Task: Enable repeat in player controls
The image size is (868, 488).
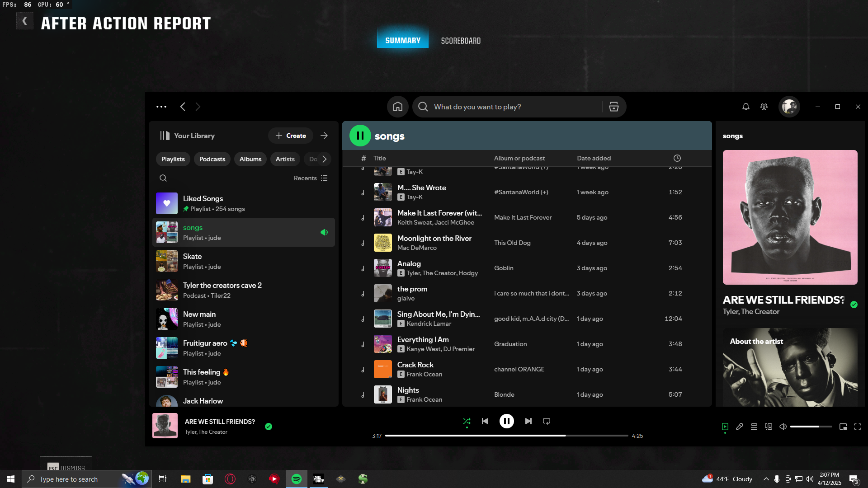Action: (x=547, y=421)
